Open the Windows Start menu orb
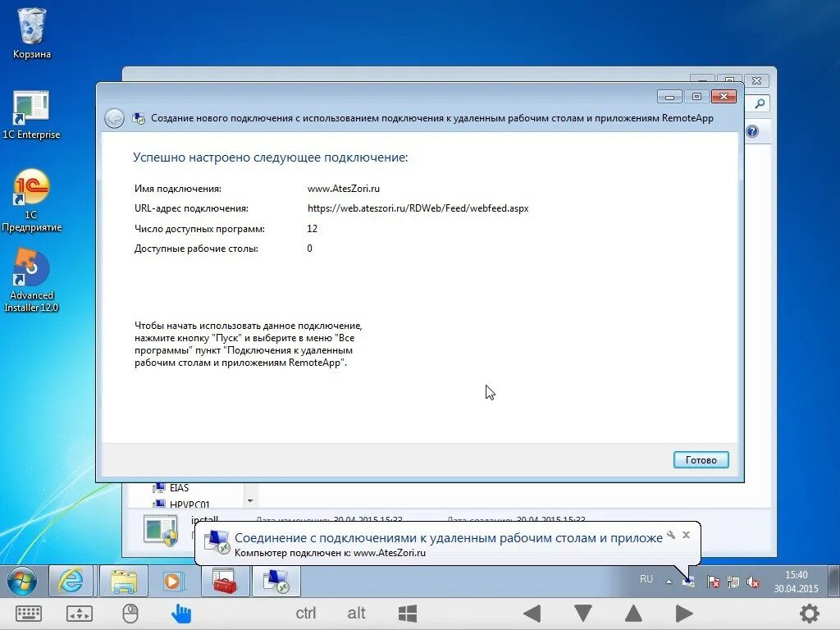840x630 pixels. pyautogui.click(x=22, y=581)
